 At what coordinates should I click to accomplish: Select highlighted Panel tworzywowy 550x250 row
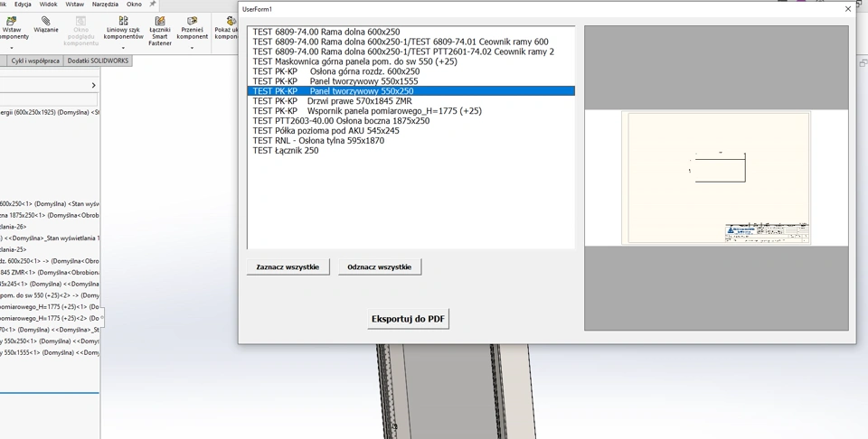(410, 91)
